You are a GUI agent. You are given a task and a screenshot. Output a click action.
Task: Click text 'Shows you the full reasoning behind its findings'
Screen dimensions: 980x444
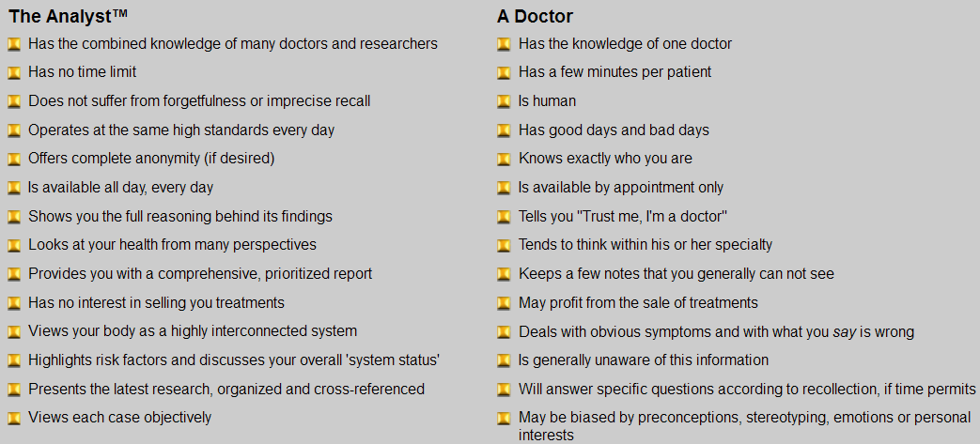(x=179, y=216)
